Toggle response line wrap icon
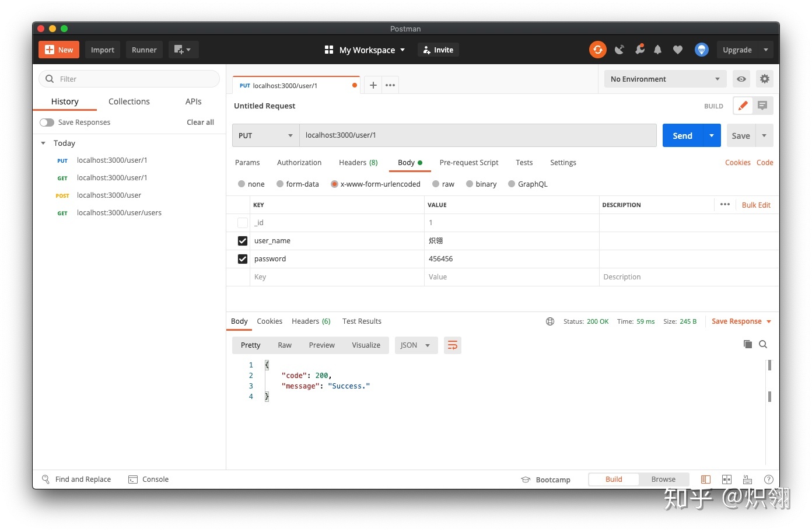 click(x=452, y=345)
